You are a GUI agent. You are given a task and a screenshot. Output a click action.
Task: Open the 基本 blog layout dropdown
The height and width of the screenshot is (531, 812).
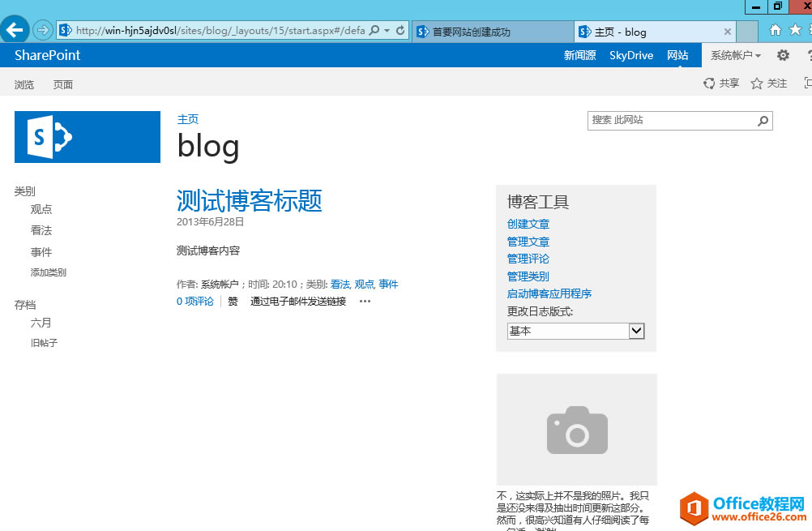(x=575, y=331)
